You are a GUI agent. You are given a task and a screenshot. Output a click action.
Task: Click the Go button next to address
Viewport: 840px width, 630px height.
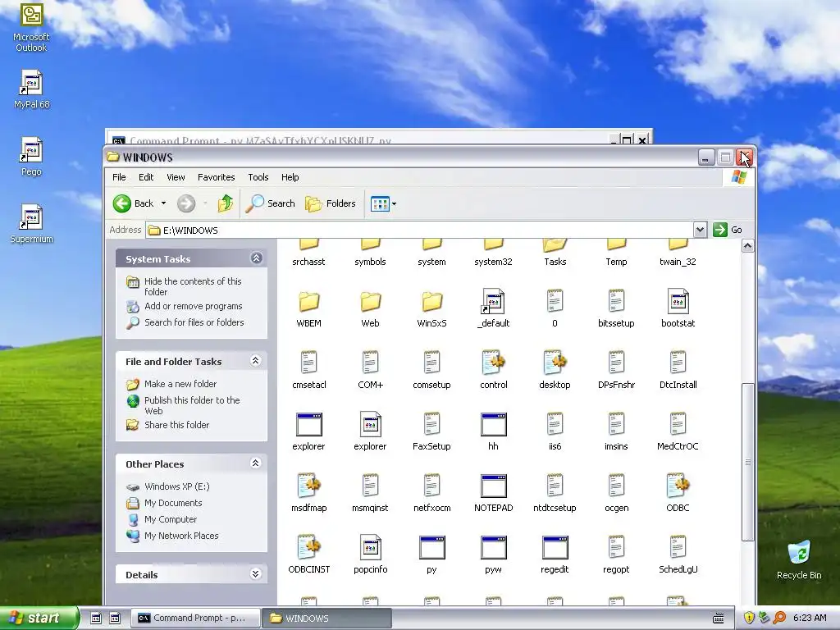[728, 230]
